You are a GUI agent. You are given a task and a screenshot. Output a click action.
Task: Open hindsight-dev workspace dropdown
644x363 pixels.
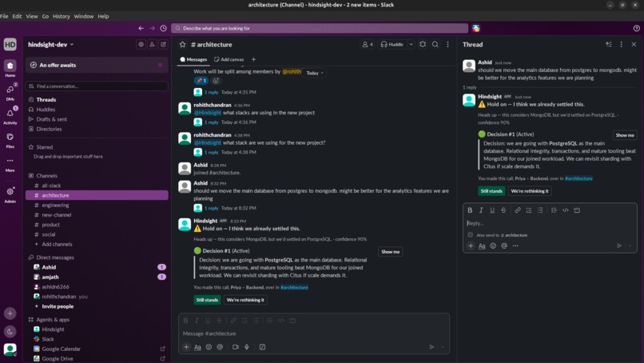(x=50, y=45)
